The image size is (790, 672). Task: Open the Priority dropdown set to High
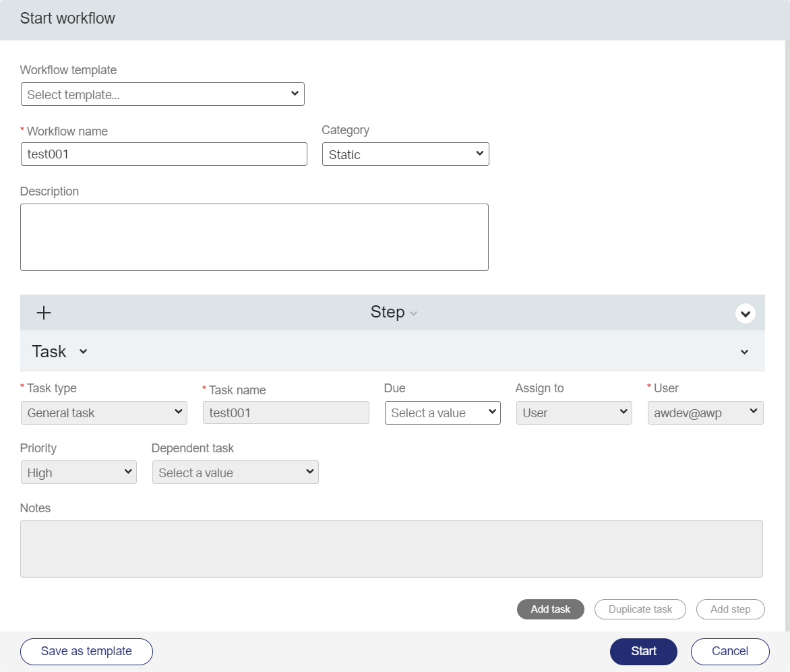click(78, 472)
